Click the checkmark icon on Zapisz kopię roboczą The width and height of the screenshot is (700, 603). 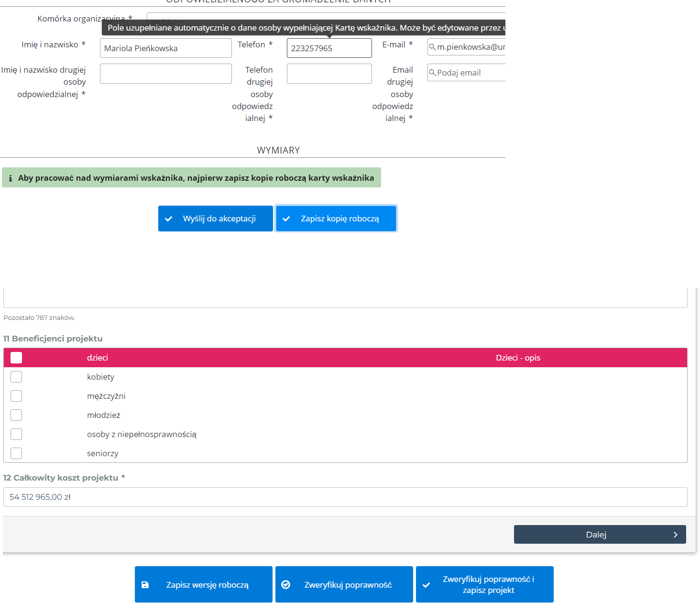point(286,219)
